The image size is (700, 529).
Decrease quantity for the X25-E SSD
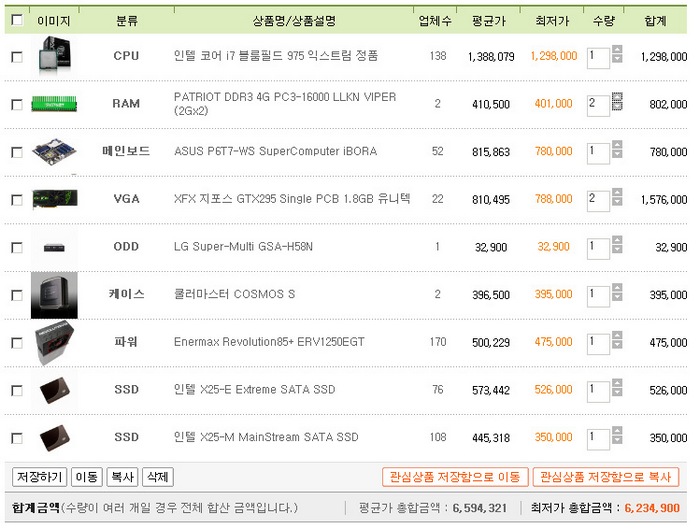coord(617,392)
